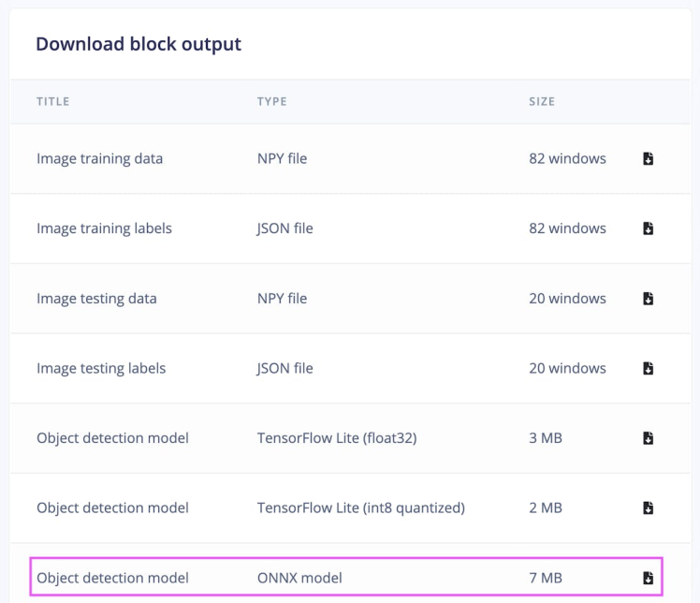This screenshot has height=603, width=700.
Task: Select the 'Image training labels' row title
Action: click(x=104, y=228)
